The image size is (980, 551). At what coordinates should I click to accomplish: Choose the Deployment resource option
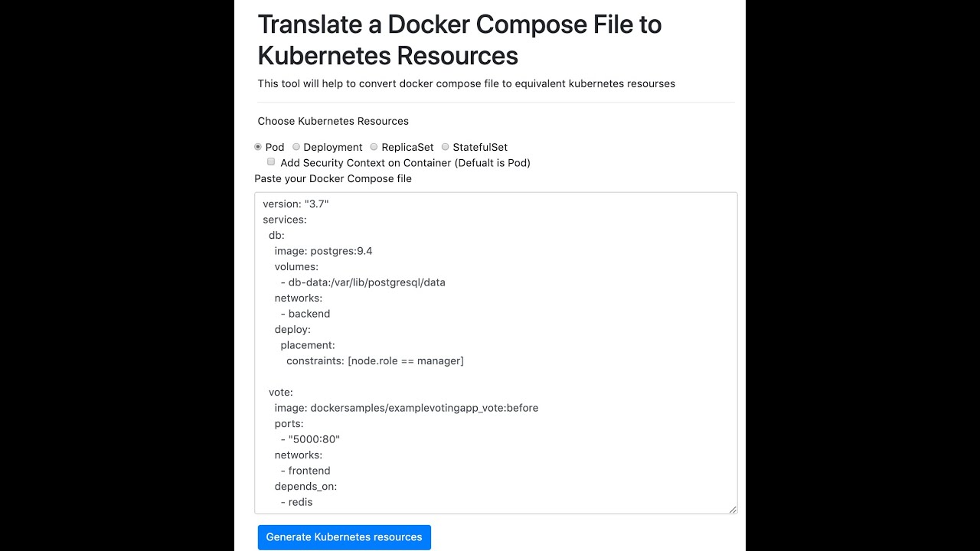[296, 147]
